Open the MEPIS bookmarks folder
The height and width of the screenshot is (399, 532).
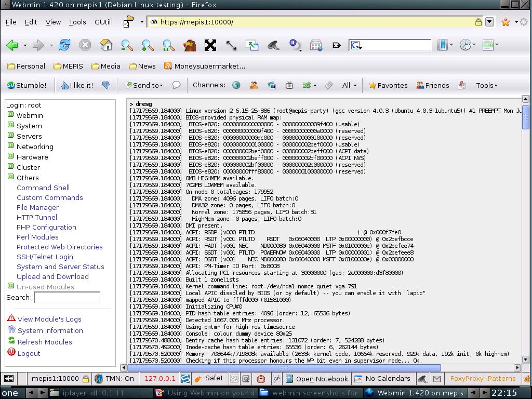[68, 66]
